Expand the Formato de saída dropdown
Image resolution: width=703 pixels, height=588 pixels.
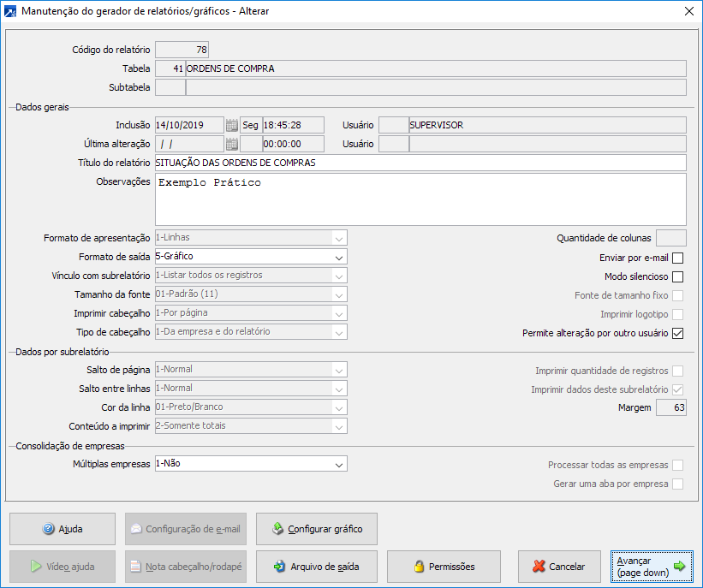339,257
